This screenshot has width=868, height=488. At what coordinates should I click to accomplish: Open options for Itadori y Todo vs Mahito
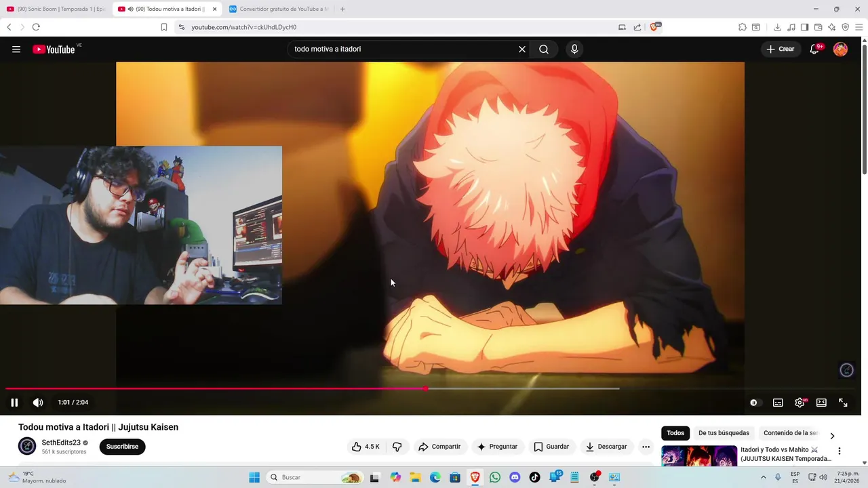[x=839, y=451]
